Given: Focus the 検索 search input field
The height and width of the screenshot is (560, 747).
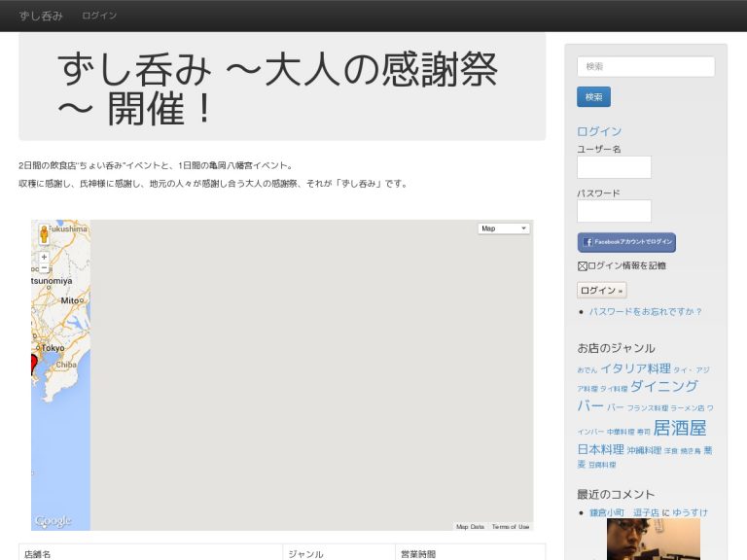Looking at the screenshot, I should [646, 67].
